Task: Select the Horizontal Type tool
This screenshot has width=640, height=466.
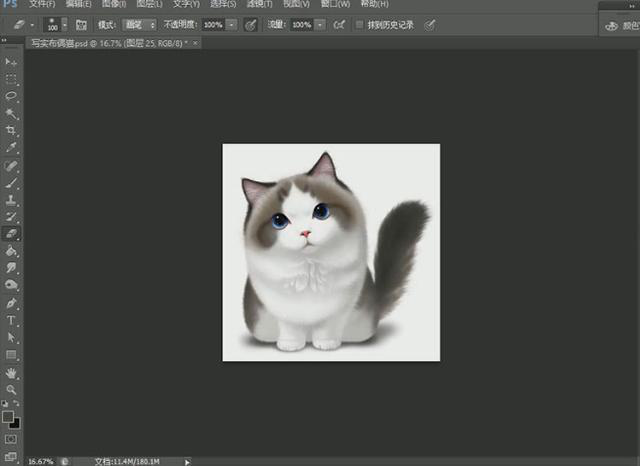Action: click(x=12, y=320)
